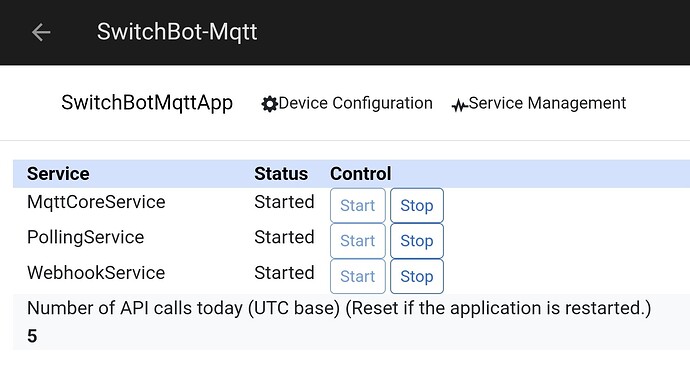690x374 pixels.
Task: Go back with the left arrow icon
Action: tap(41, 32)
